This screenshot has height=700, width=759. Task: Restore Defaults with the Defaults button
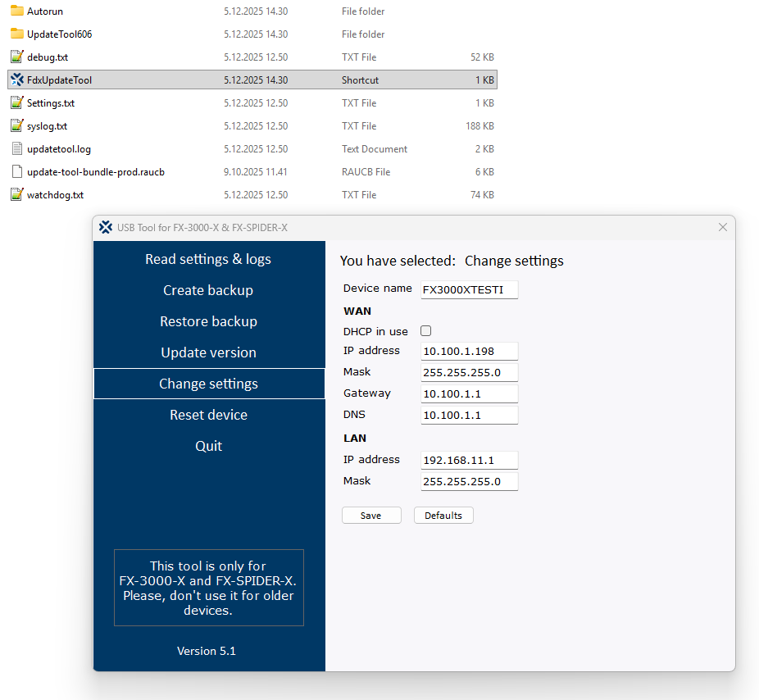(x=443, y=515)
